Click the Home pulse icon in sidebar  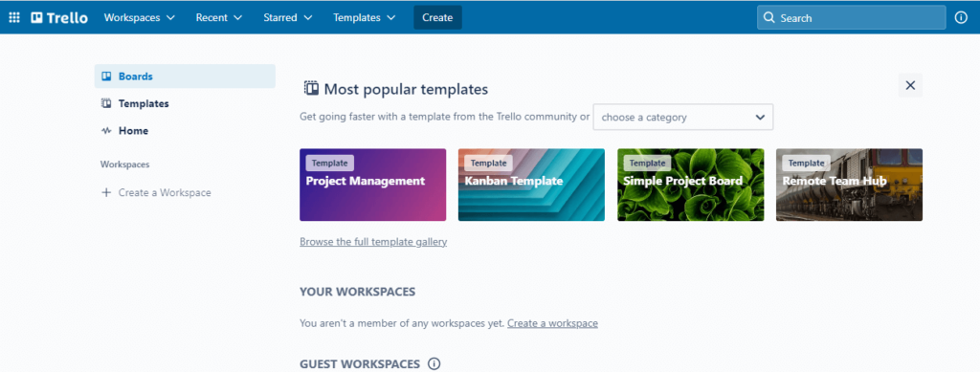(x=106, y=131)
